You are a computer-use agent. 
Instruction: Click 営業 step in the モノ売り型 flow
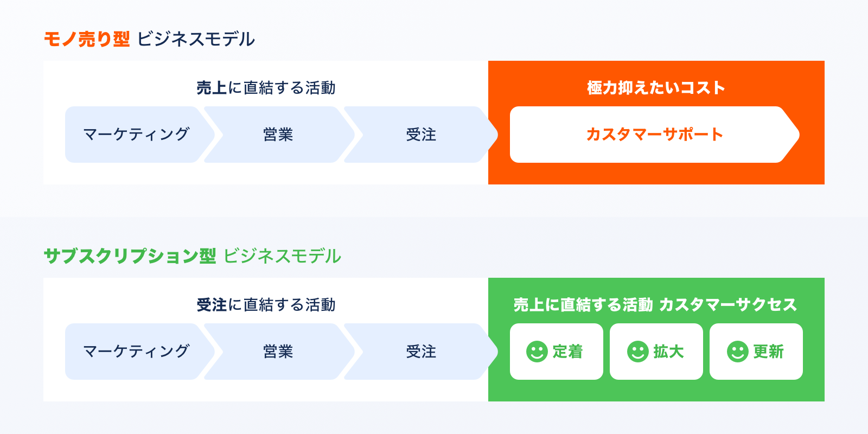pos(278,135)
